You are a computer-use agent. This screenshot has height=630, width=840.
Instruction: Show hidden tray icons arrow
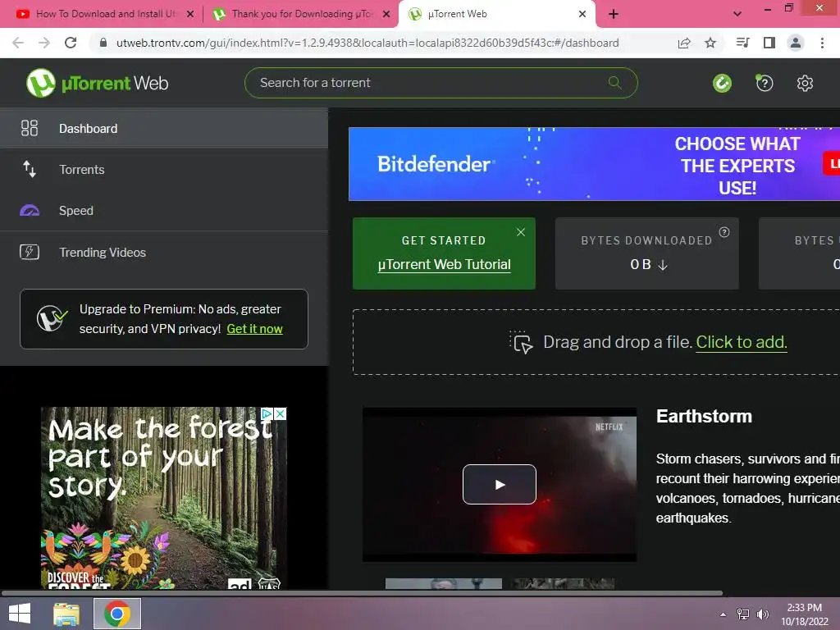pyautogui.click(x=724, y=614)
